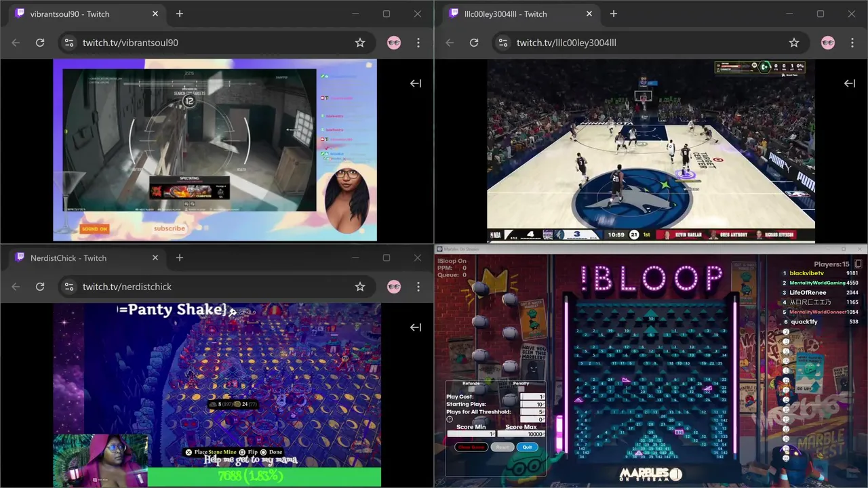Image resolution: width=868 pixels, height=488 pixels.
Task: Maximize the Marbles On Stream window
Action: [843, 249]
